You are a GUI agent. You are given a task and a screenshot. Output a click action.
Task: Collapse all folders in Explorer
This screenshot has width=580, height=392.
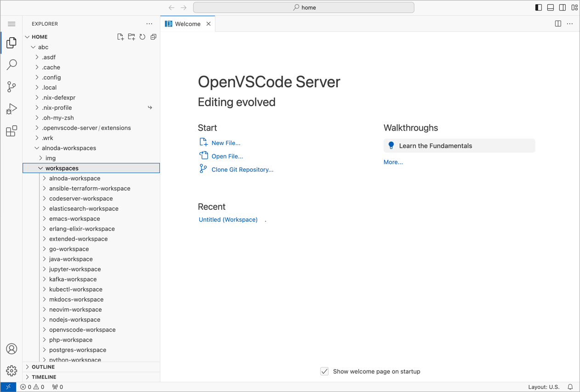153,37
